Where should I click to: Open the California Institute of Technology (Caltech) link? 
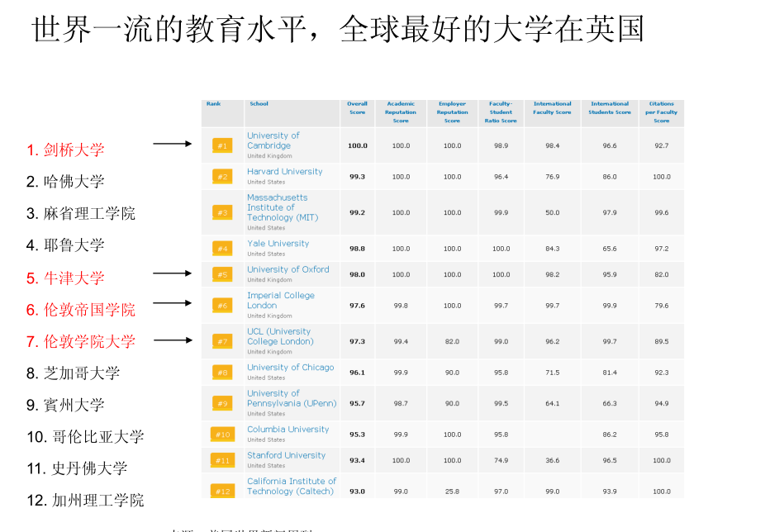click(x=292, y=486)
